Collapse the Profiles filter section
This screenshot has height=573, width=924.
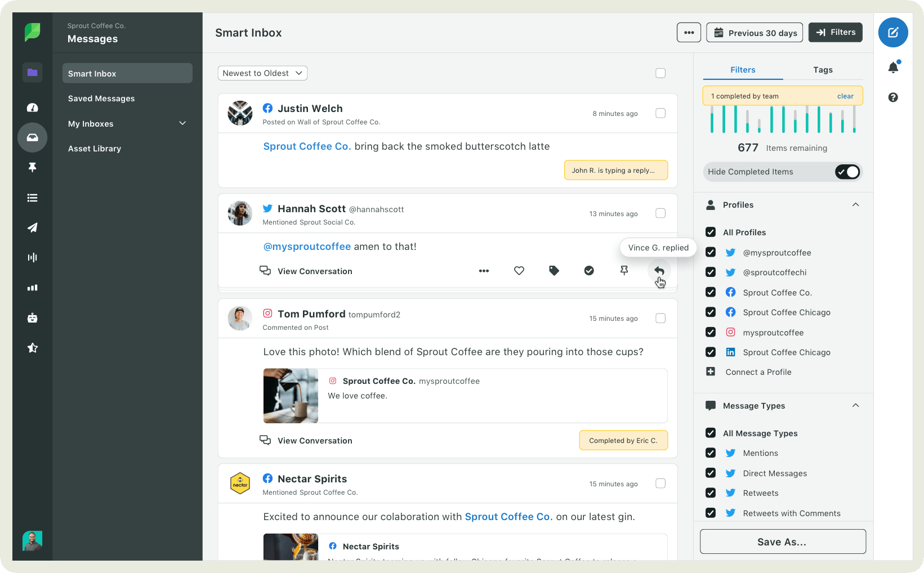click(x=855, y=205)
